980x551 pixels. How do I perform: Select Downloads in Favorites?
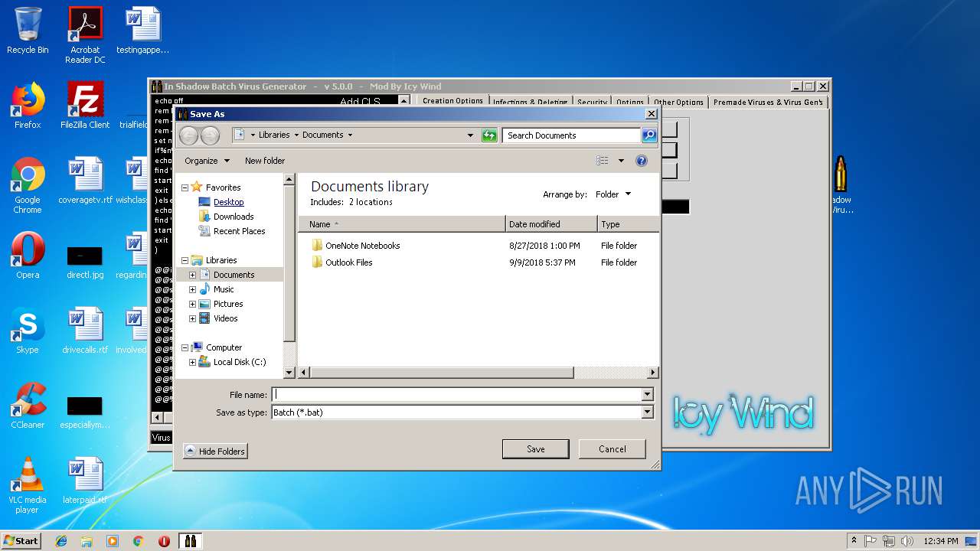coord(233,217)
